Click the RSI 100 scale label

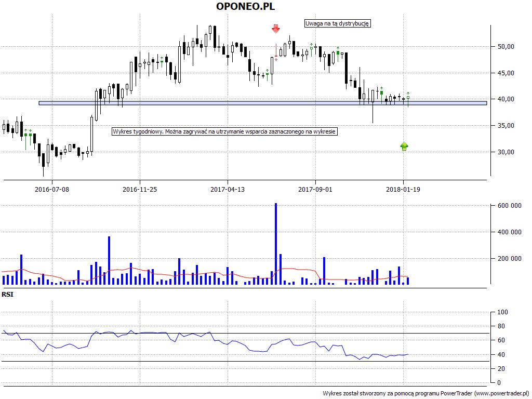pos(503,312)
